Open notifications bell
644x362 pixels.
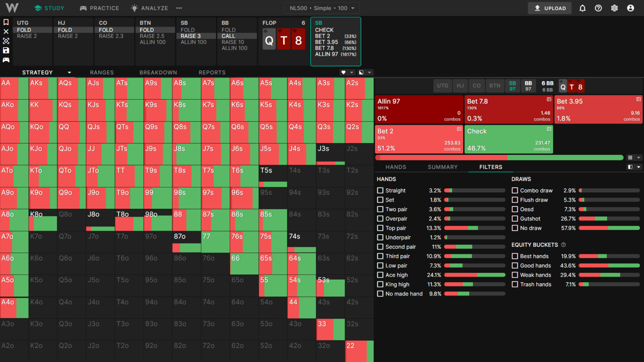(x=582, y=8)
